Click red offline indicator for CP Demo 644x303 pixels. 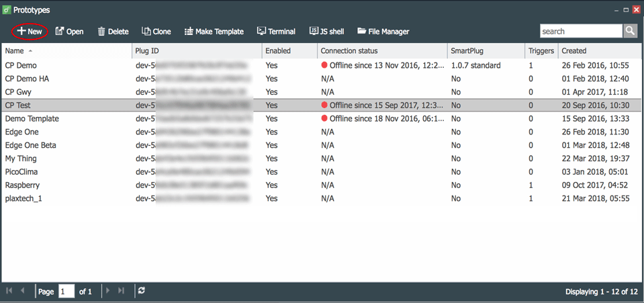point(324,65)
